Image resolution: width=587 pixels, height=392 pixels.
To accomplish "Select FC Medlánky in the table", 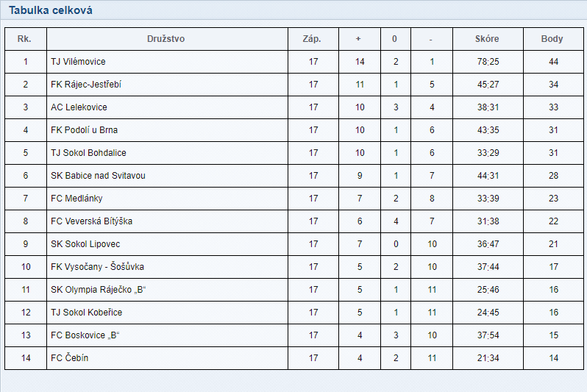I will click(x=77, y=199).
